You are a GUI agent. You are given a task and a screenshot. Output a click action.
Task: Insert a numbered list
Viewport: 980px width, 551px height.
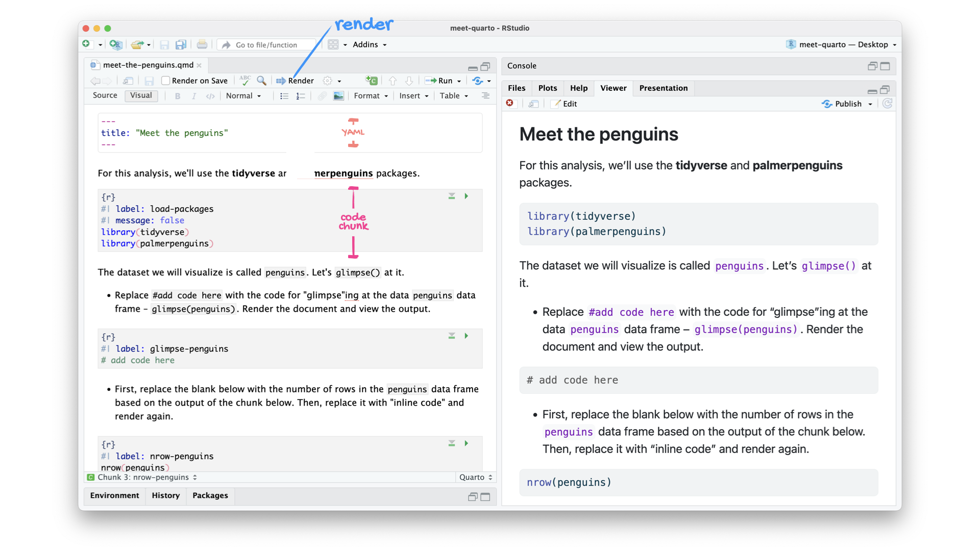point(301,96)
